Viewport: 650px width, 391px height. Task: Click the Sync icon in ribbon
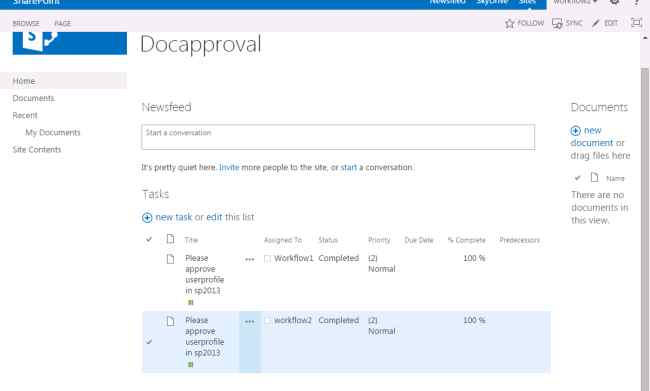[557, 23]
